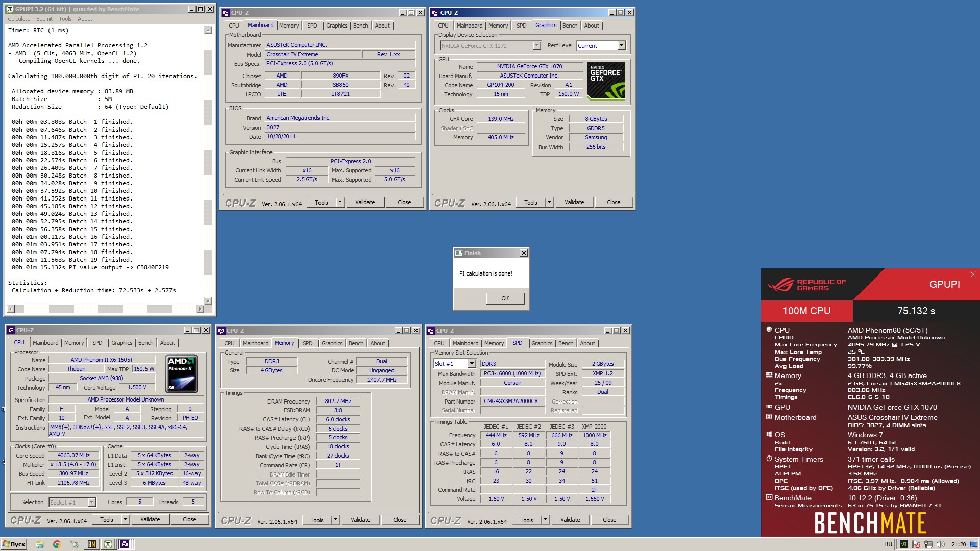Switch to SPD tab in Graphics CPU-Z window

click(521, 26)
